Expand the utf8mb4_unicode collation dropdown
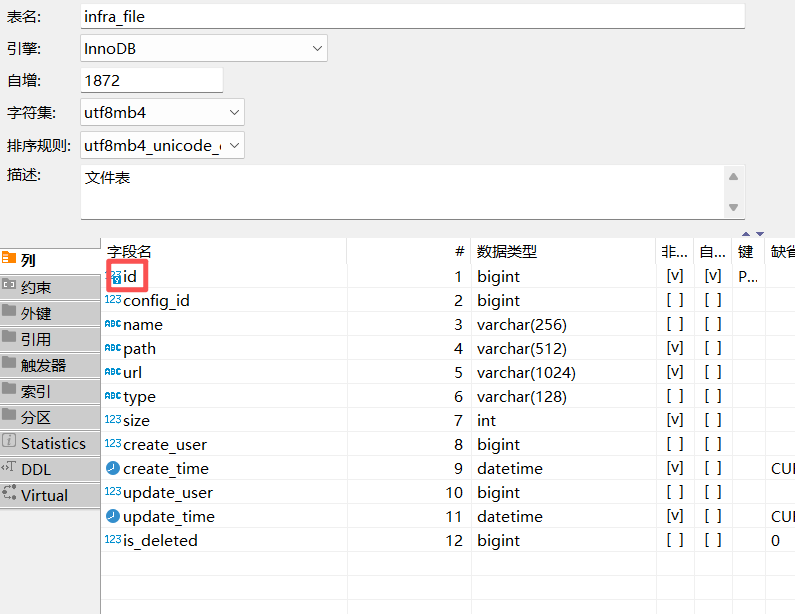The width and height of the screenshot is (795, 614). point(234,145)
